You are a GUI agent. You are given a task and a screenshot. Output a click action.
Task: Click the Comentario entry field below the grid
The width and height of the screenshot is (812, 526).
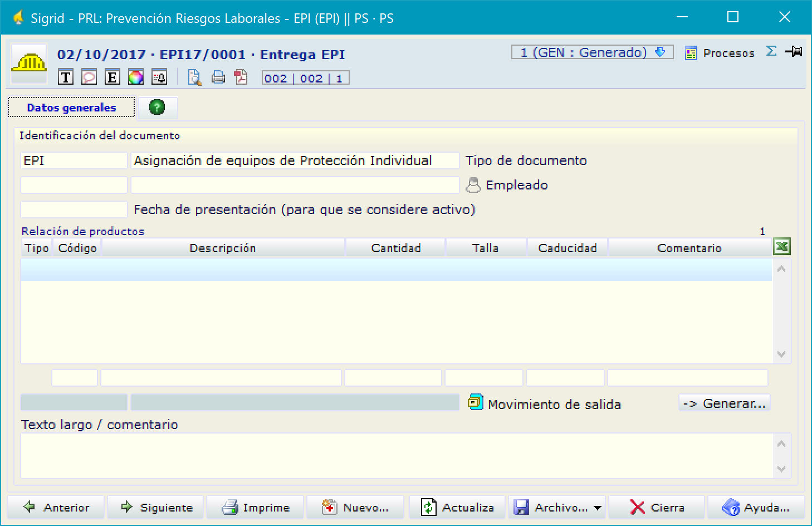pyautogui.click(x=688, y=378)
